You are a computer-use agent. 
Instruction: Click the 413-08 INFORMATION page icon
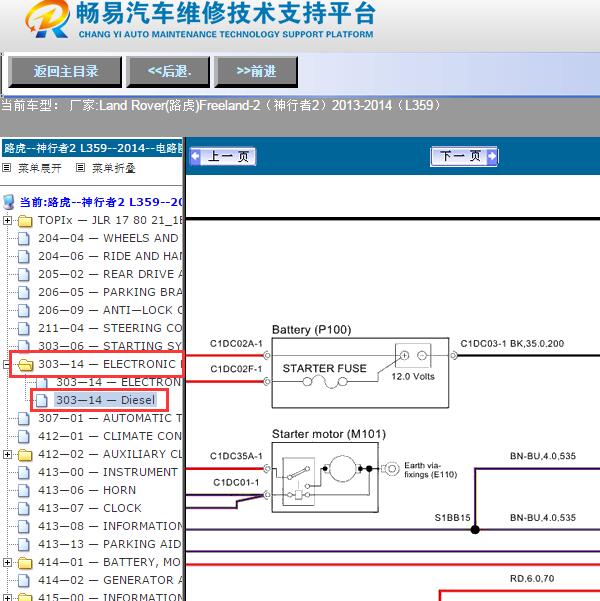pos(24,527)
